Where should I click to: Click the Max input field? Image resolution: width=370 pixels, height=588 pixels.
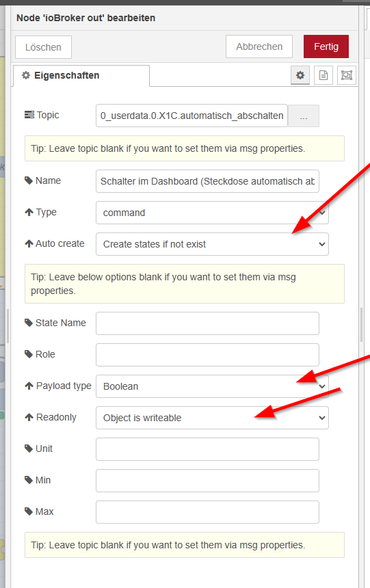coord(207,512)
